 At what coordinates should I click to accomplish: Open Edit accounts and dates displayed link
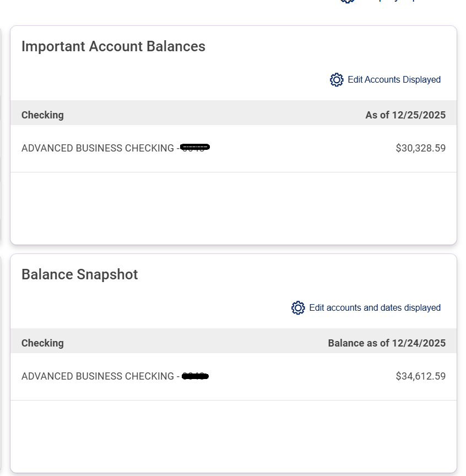click(x=375, y=308)
